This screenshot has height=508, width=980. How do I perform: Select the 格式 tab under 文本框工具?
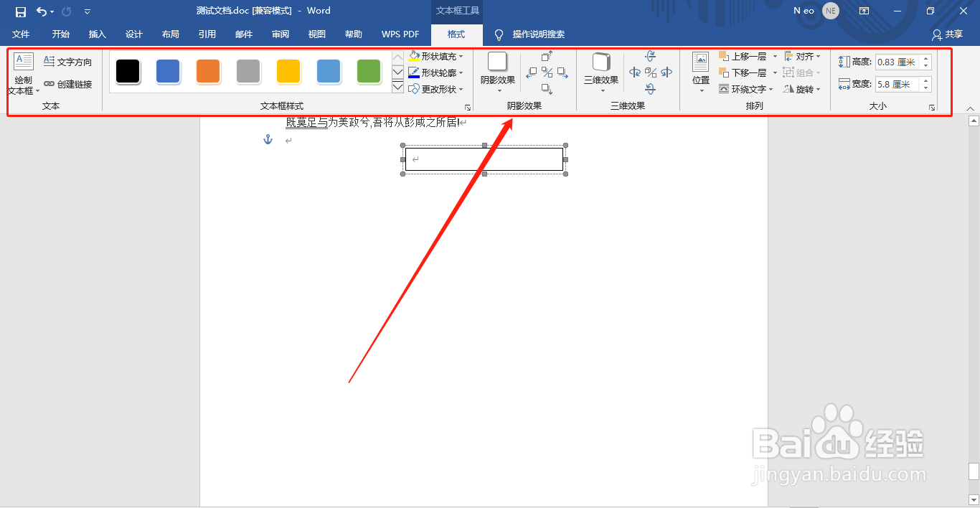pos(456,34)
